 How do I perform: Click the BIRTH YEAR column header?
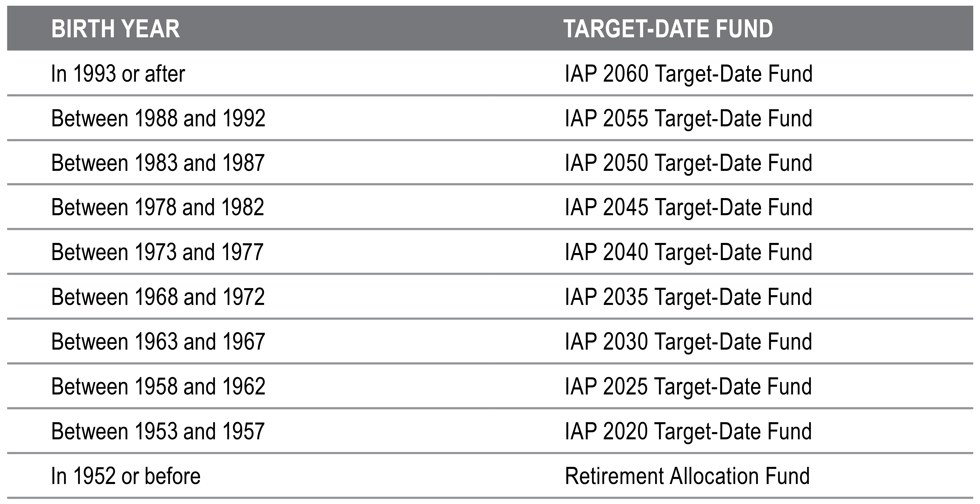coord(115,29)
